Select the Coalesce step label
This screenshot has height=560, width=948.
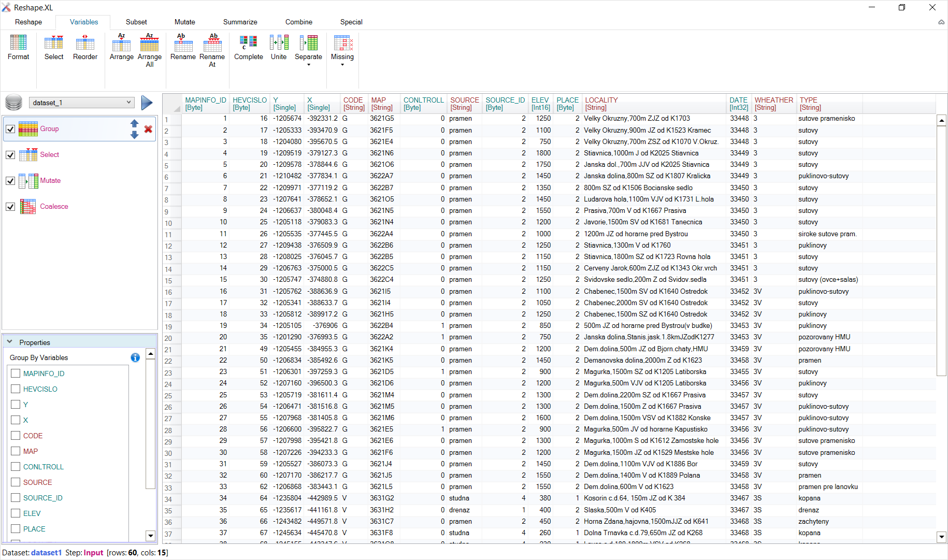click(54, 207)
